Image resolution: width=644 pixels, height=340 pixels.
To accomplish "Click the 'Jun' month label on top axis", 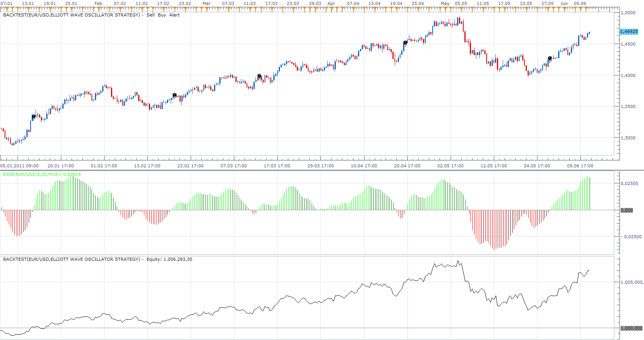I will tap(564, 3).
